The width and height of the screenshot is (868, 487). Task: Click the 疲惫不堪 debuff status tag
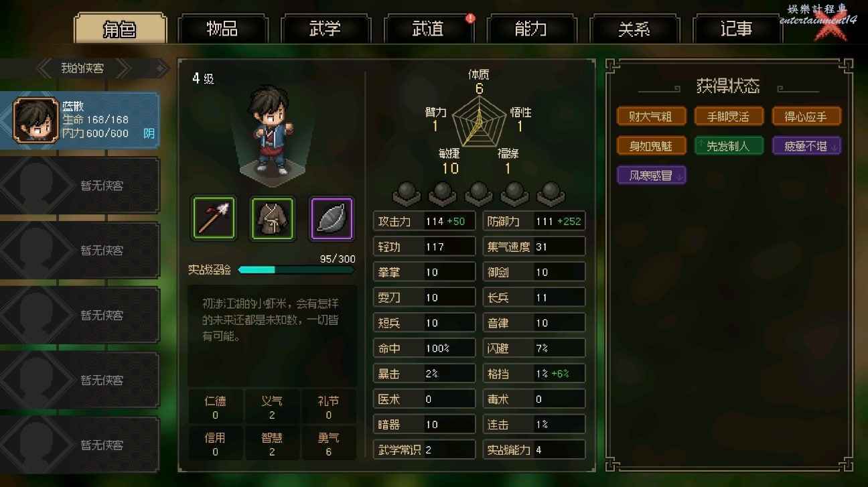point(806,146)
